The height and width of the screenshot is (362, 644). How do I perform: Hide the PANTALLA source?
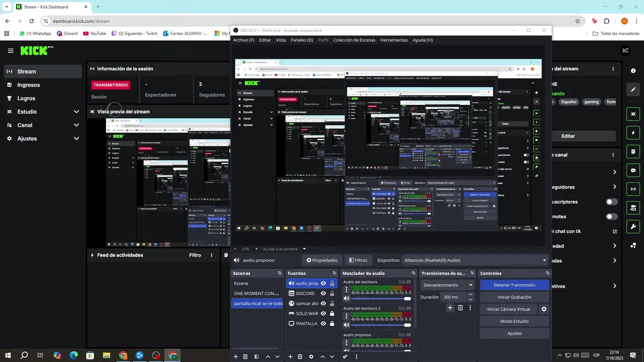324,324
